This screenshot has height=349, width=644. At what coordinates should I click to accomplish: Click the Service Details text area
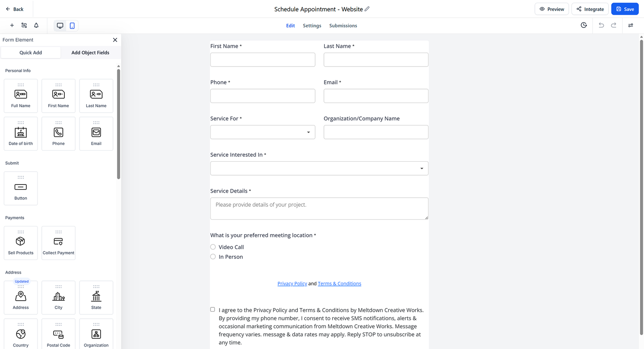319,208
